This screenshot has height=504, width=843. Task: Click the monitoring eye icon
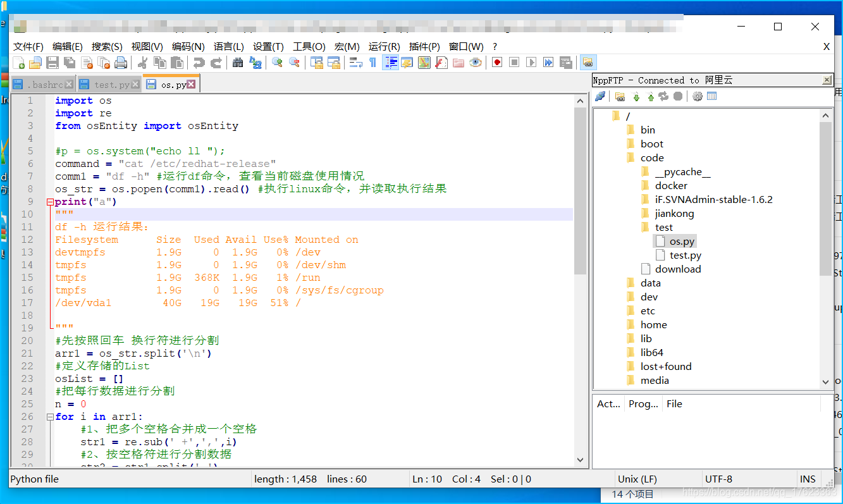pos(475,63)
